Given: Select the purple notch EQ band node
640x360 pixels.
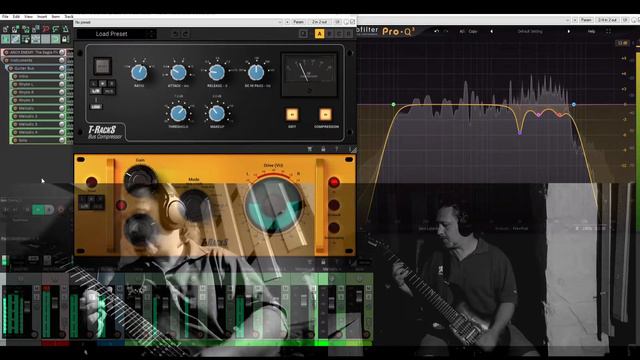Looking at the screenshot, I should pyautogui.click(x=520, y=133).
